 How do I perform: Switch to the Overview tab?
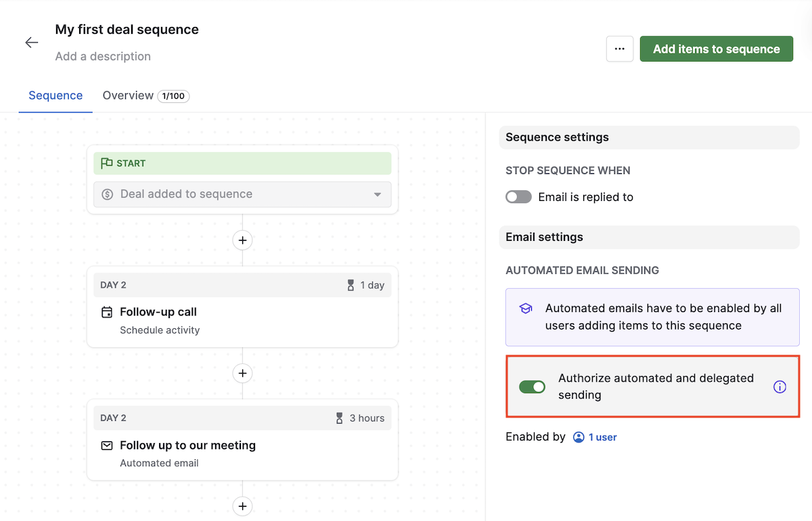point(129,95)
